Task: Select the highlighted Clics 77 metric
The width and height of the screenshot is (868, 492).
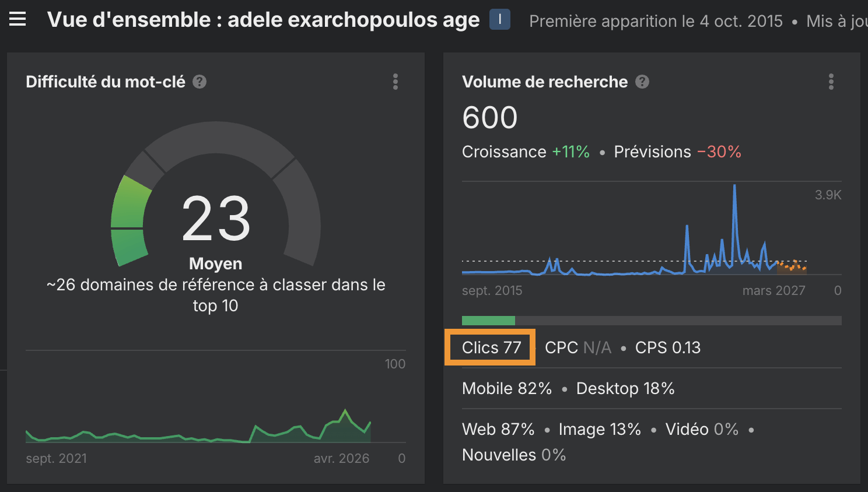Action: [490, 347]
